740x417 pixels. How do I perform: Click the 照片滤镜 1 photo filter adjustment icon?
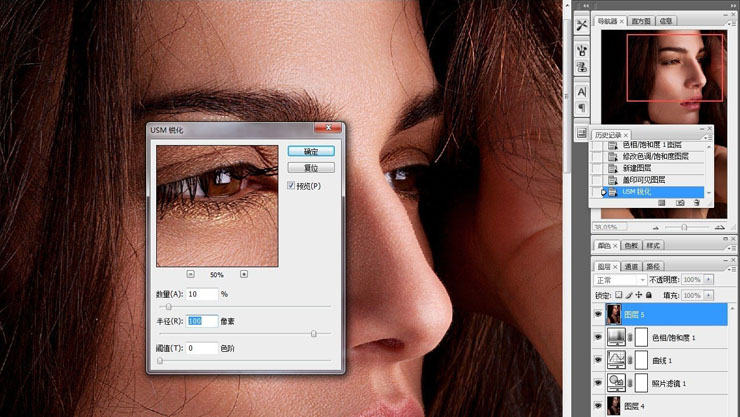[616, 383]
